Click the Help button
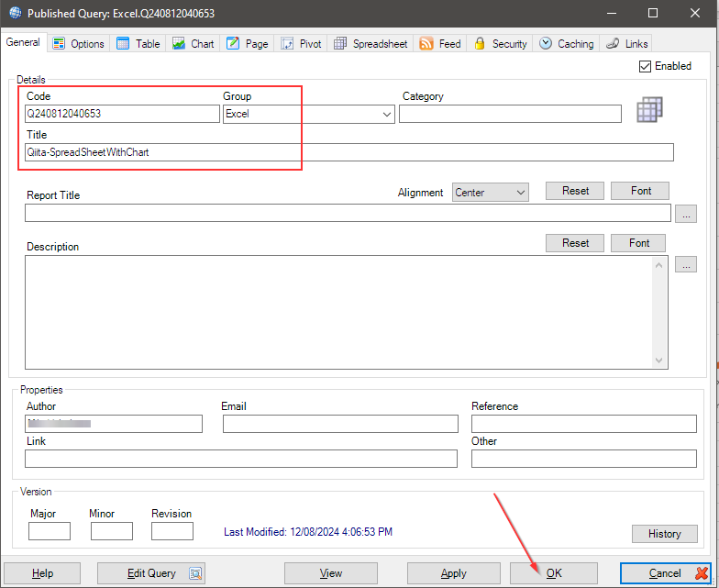 [x=42, y=573]
